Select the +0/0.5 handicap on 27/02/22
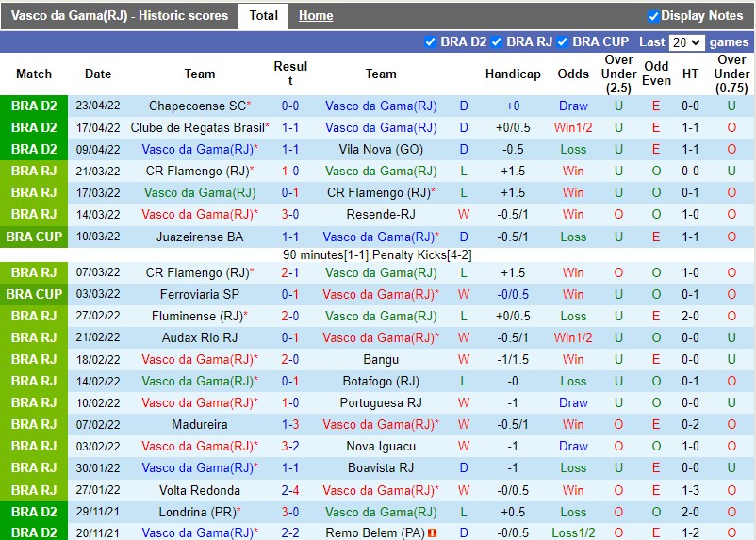Screen dimensions: 756x540 (x=513, y=317)
